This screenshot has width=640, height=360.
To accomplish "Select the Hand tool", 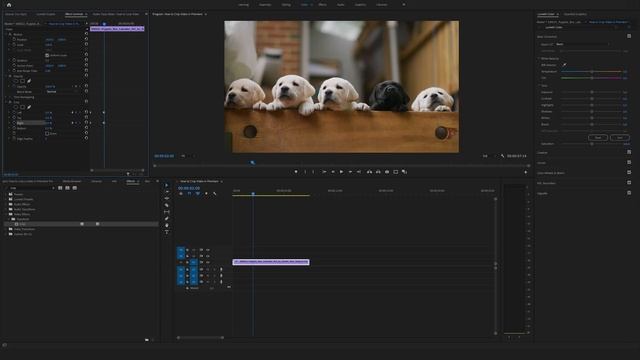I will pos(167,225).
